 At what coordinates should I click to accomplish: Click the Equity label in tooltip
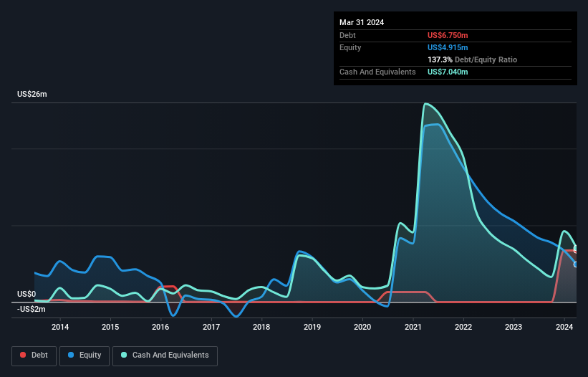350,47
